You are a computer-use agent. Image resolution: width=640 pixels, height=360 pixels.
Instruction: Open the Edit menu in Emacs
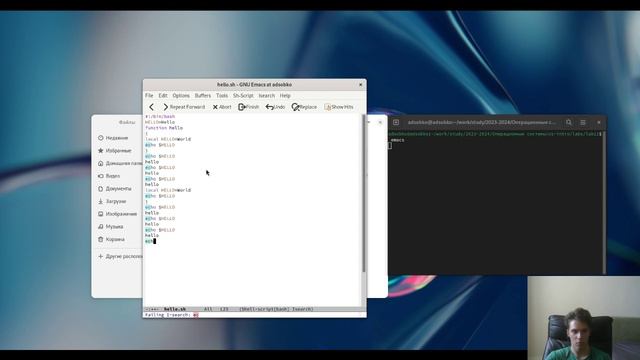163,96
